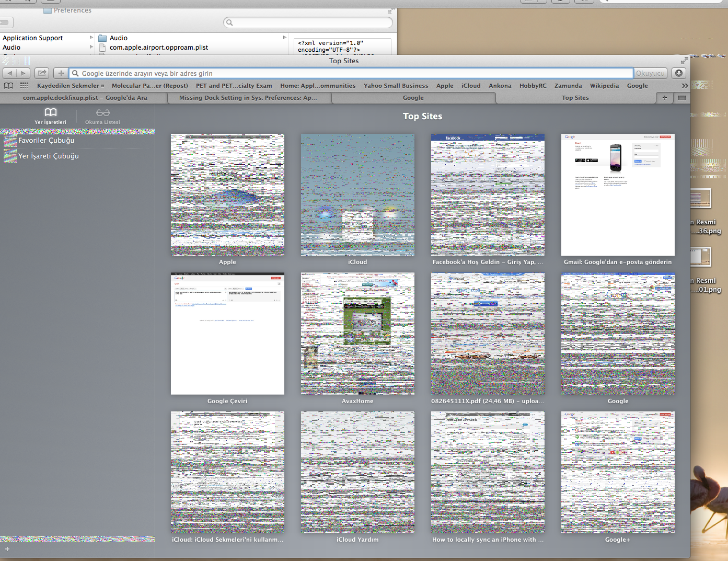Focus the Finder window search field
This screenshot has height=561, width=728.
click(308, 22)
